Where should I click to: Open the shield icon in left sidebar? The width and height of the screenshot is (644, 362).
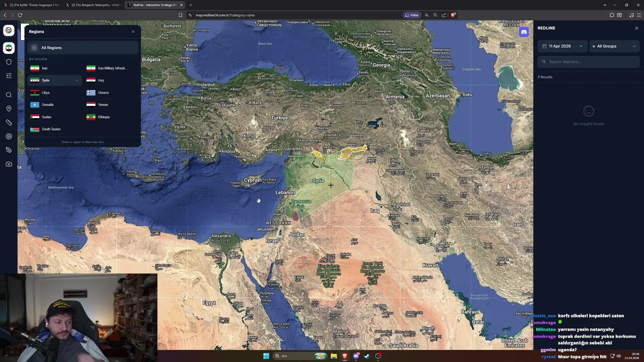coord(9,62)
